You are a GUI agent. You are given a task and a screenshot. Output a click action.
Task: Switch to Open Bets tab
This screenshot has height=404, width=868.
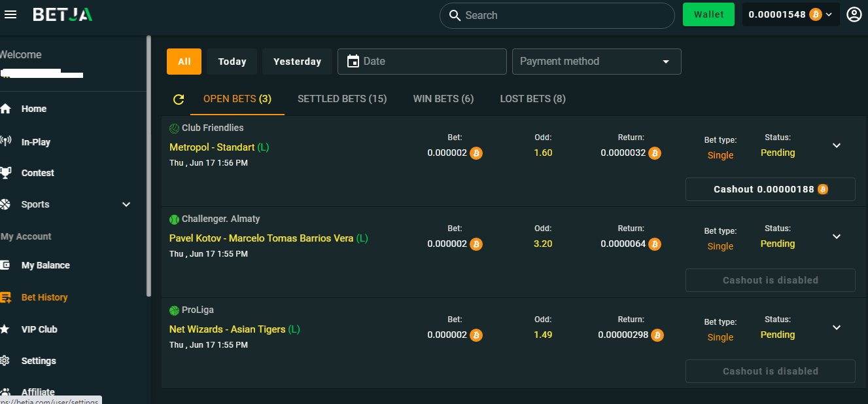[237, 99]
